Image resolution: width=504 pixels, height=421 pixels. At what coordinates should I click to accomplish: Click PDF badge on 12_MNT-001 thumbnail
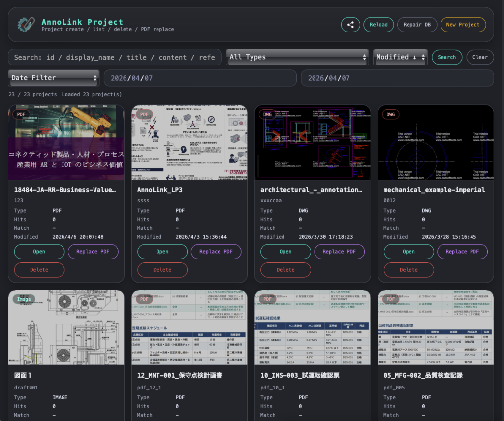[x=144, y=299]
